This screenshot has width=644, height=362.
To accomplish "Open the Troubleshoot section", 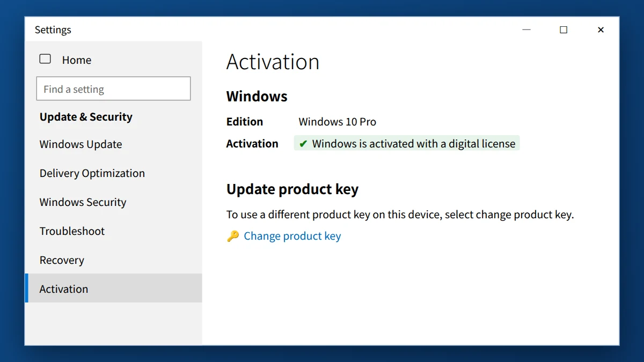I will (113, 231).
